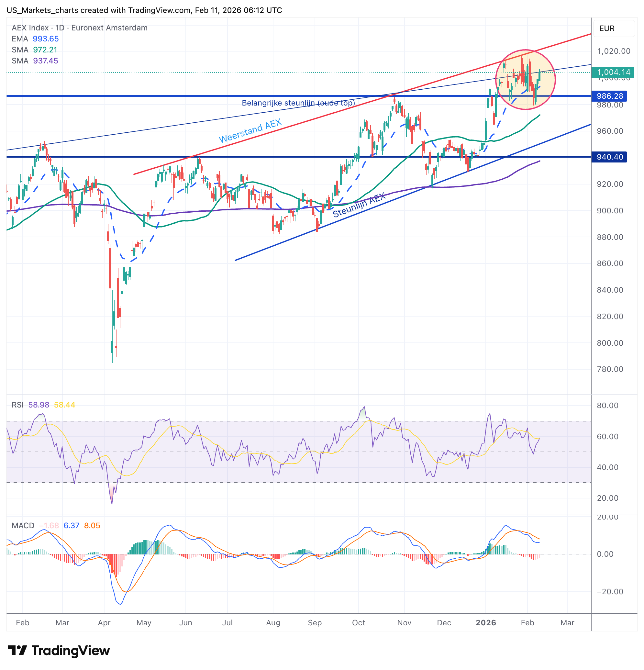Click the TradingView logo icon
644x670 pixels.
click(x=17, y=651)
